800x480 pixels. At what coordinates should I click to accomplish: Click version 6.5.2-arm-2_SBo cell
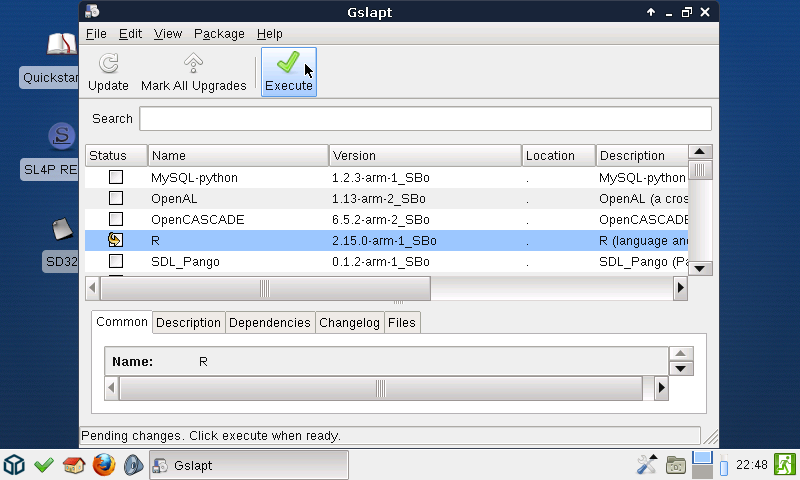(x=381, y=219)
